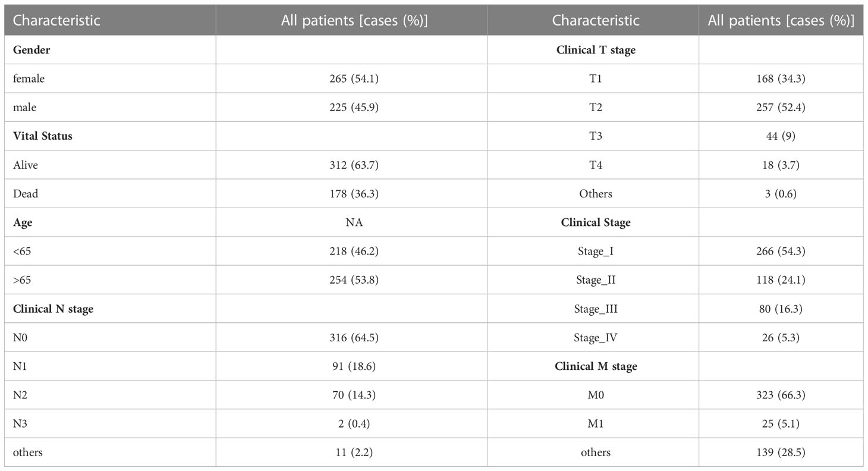This screenshot has width=868, height=471.
Task: Select the T2 value 257 (52.4)
Action: point(781,108)
